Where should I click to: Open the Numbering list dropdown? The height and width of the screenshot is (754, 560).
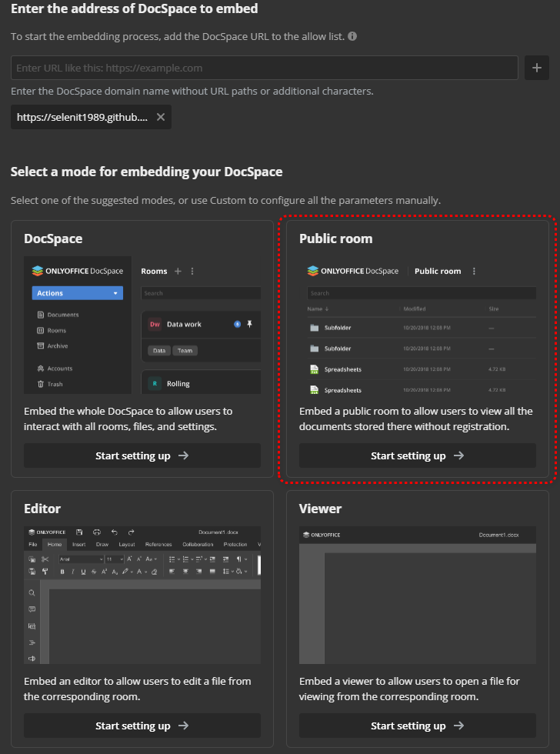pyautogui.click(x=188, y=559)
